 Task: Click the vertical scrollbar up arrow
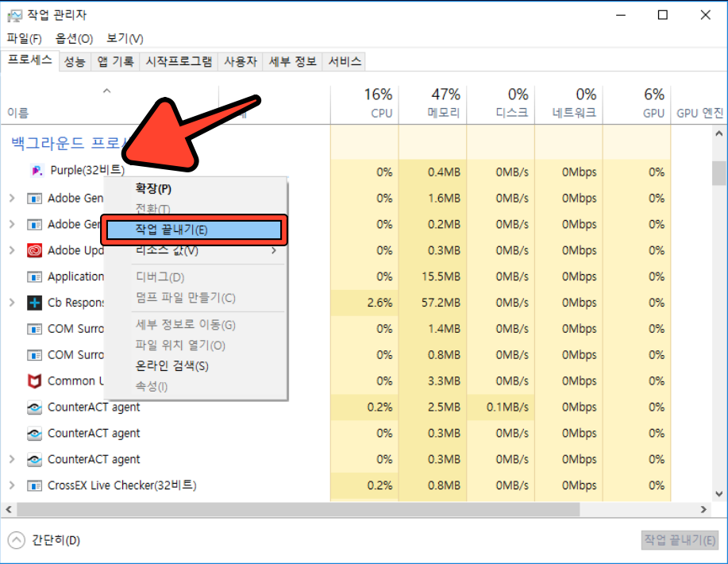click(x=719, y=133)
